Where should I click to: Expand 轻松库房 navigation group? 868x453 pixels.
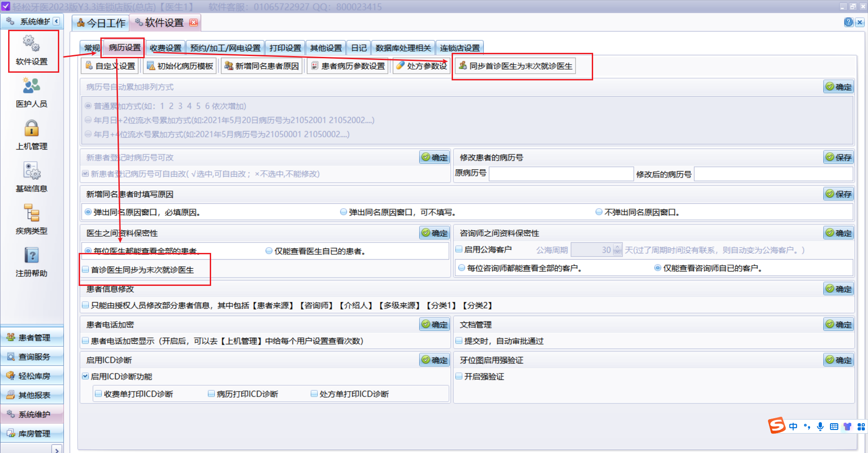point(32,376)
